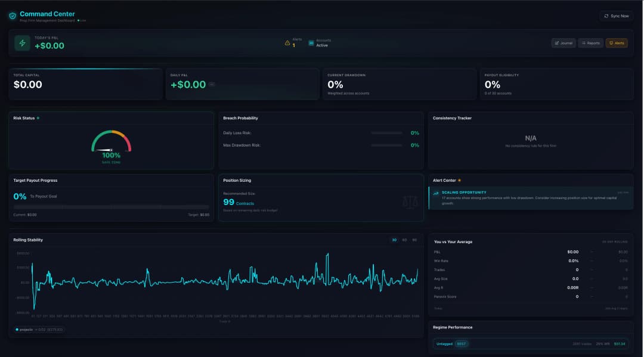Click the yellow warning triangle Alerts icon
Image resolution: width=644 pixels, height=357 pixels.
coord(287,43)
